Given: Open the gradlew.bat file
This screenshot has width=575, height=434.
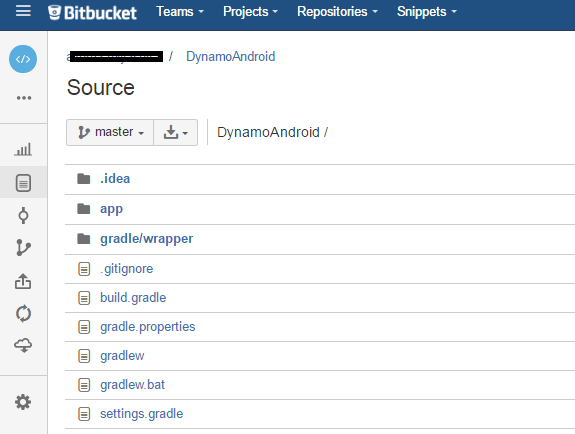Looking at the screenshot, I should (132, 384).
